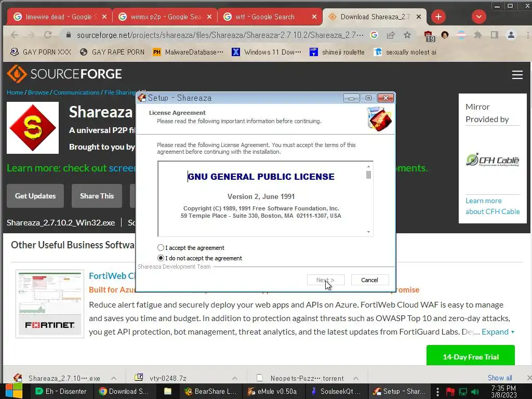This screenshot has height=399, width=532.
Task: Click the padlock site info icon
Action: click(68, 35)
